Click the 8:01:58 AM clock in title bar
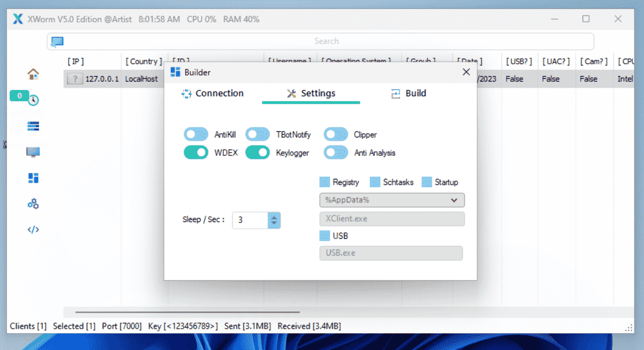 (159, 19)
